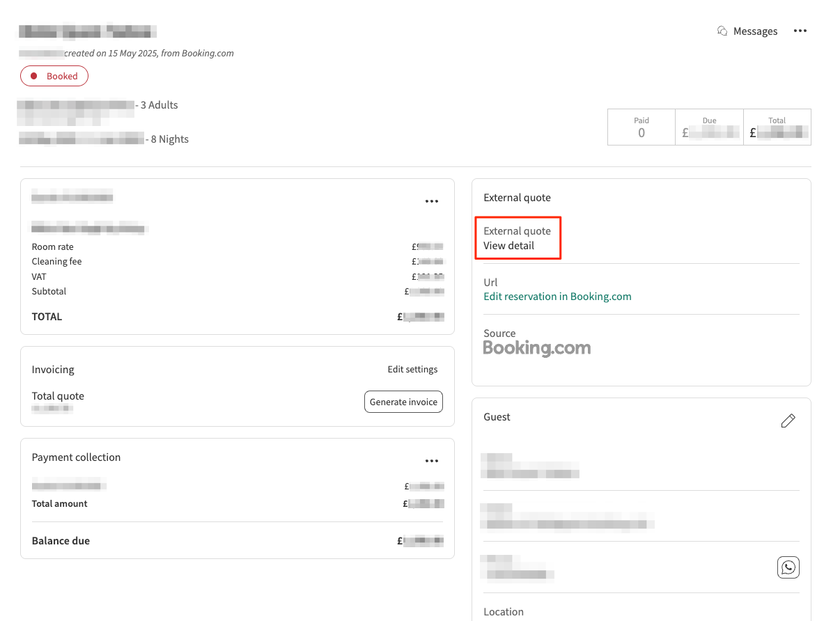Open the Payment collection three-dot menu
840x621 pixels.
[x=432, y=461]
